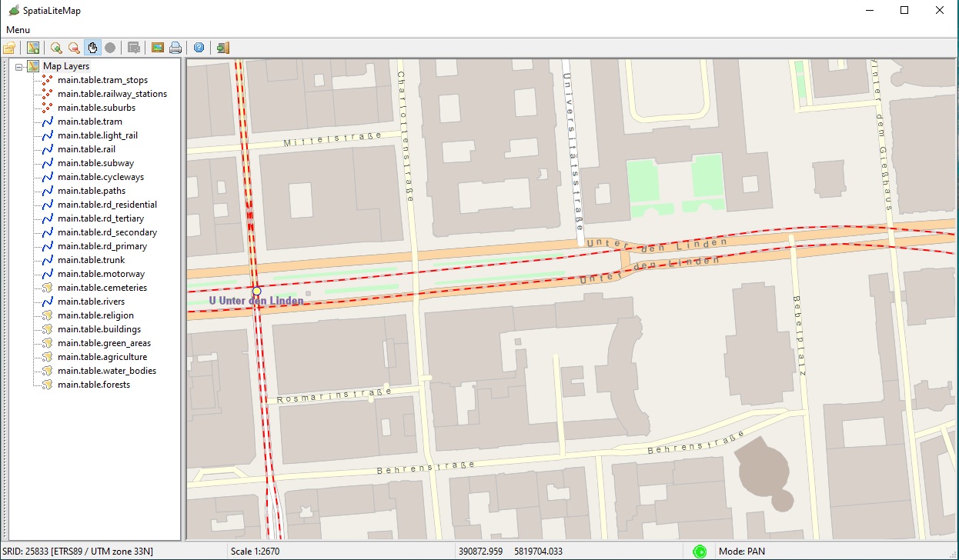Click the add map layer toolbar icon

(x=32, y=48)
